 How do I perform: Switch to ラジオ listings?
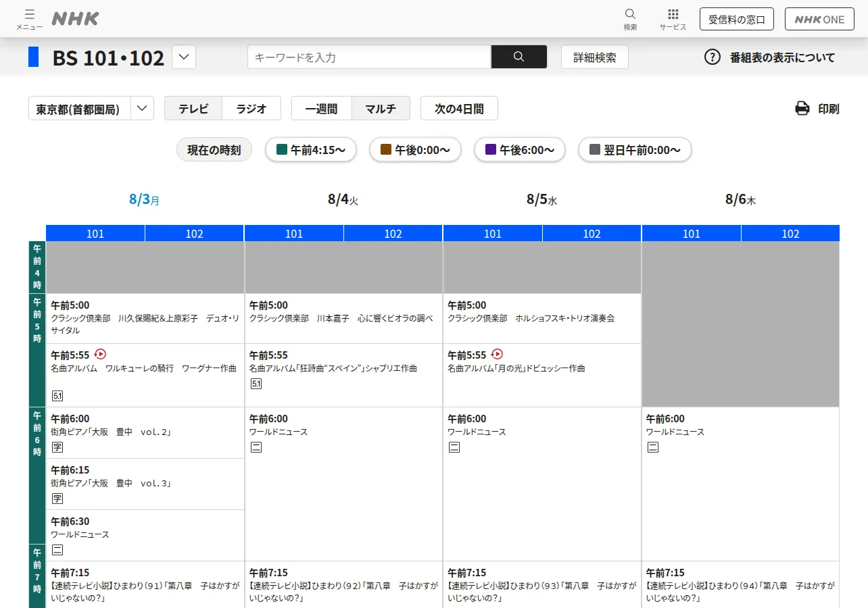coord(251,108)
